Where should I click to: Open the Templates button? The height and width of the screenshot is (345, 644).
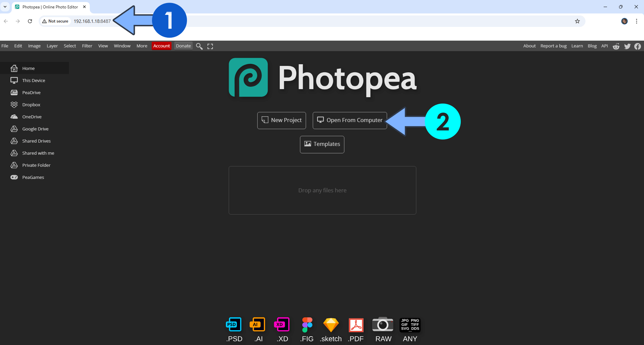(322, 144)
